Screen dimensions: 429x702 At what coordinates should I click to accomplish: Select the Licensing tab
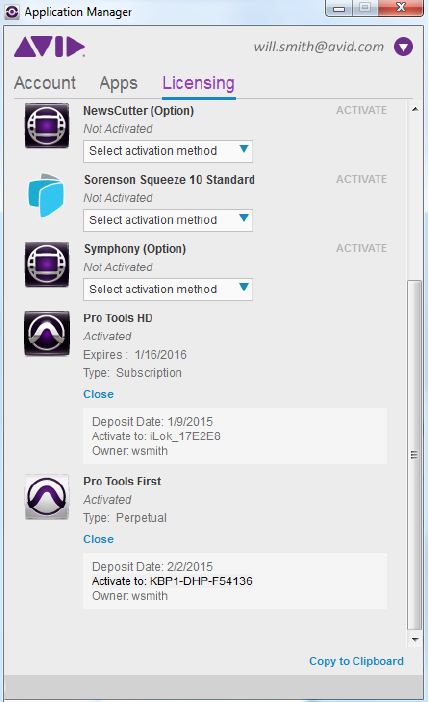click(x=198, y=84)
